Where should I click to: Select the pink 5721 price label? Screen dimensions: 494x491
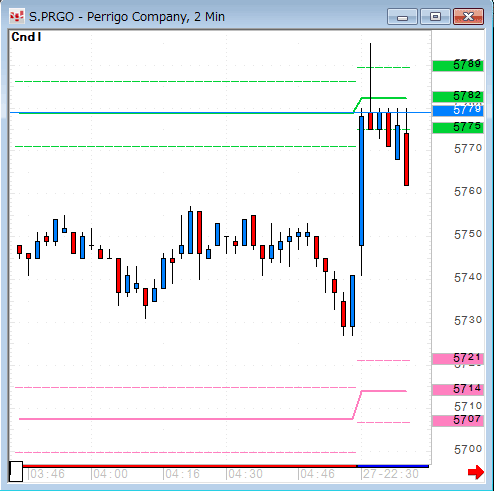[x=458, y=359]
